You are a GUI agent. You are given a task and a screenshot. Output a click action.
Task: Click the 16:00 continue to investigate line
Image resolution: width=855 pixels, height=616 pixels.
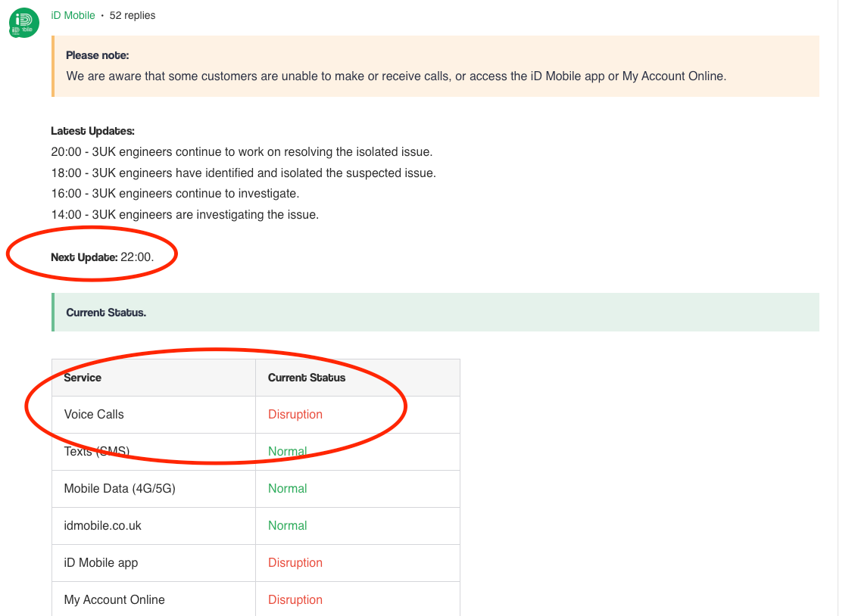click(x=176, y=194)
